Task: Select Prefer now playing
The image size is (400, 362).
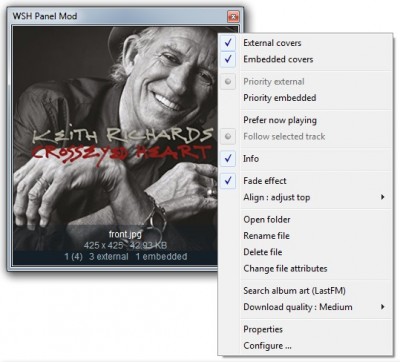Action: click(280, 120)
